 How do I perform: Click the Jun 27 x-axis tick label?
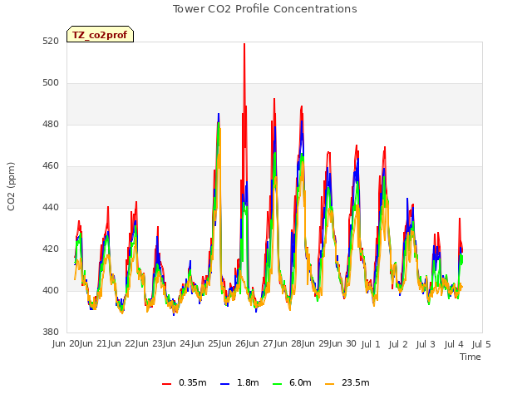coord(261,344)
